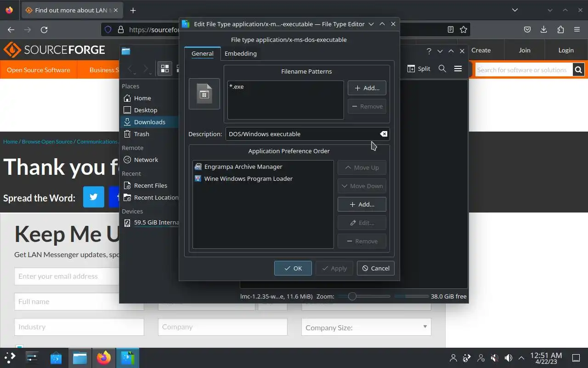Click the Show Desktop button
Viewport: 588px width, 368px height.
point(576,358)
